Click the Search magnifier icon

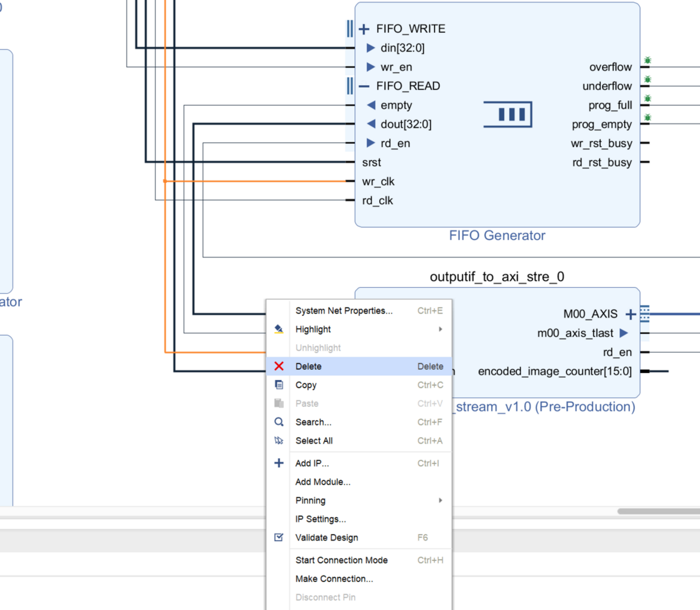279,422
